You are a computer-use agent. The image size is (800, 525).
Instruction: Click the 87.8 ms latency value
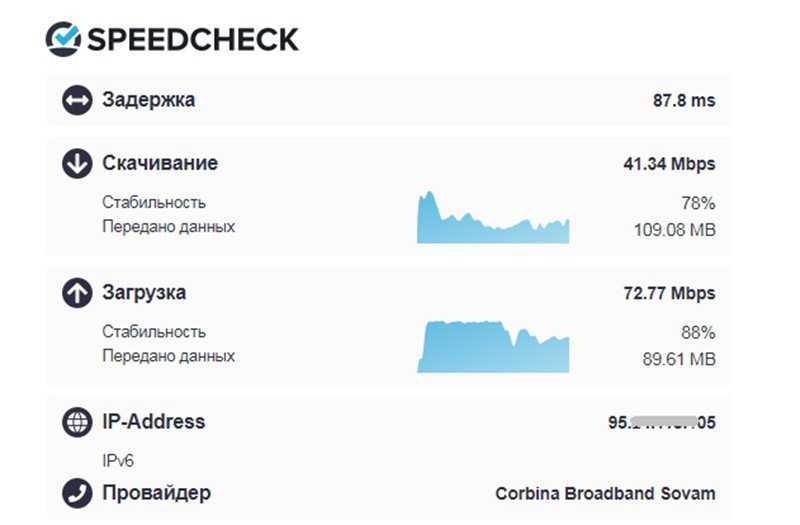684,100
